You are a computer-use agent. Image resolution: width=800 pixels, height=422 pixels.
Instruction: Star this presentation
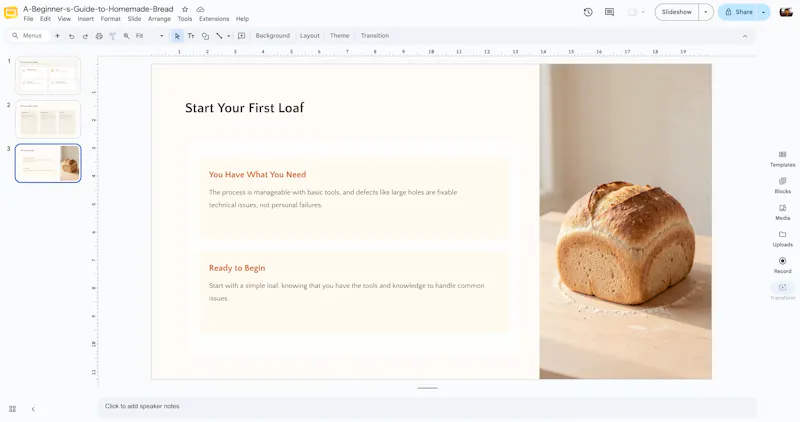(185, 9)
